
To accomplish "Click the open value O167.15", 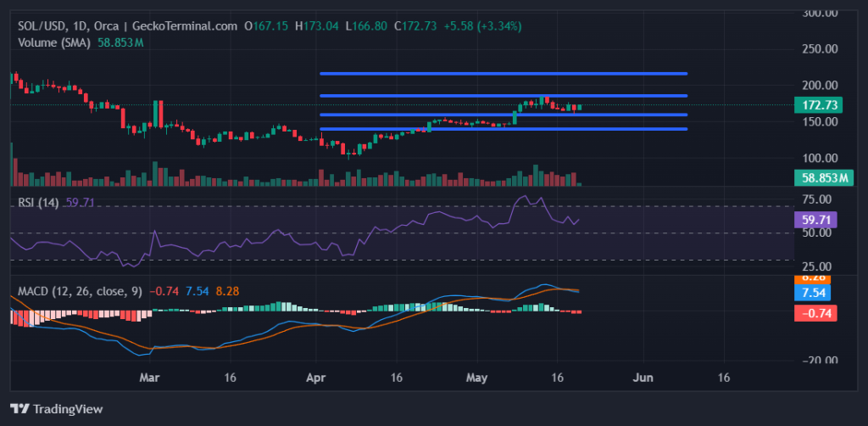I will click(x=267, y=26).
